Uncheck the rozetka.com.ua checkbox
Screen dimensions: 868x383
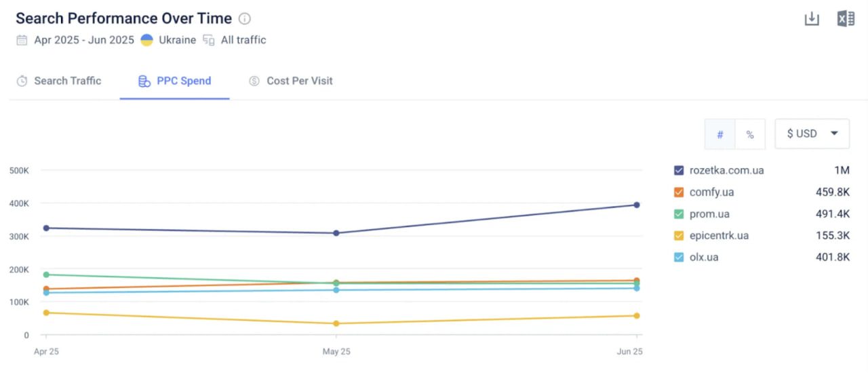(679, 170)
